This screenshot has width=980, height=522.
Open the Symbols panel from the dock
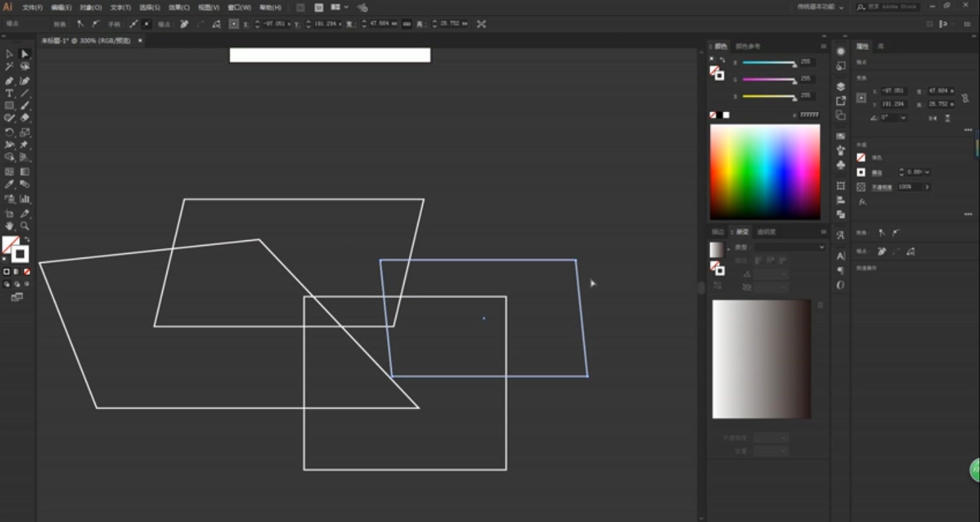[841, 165]
